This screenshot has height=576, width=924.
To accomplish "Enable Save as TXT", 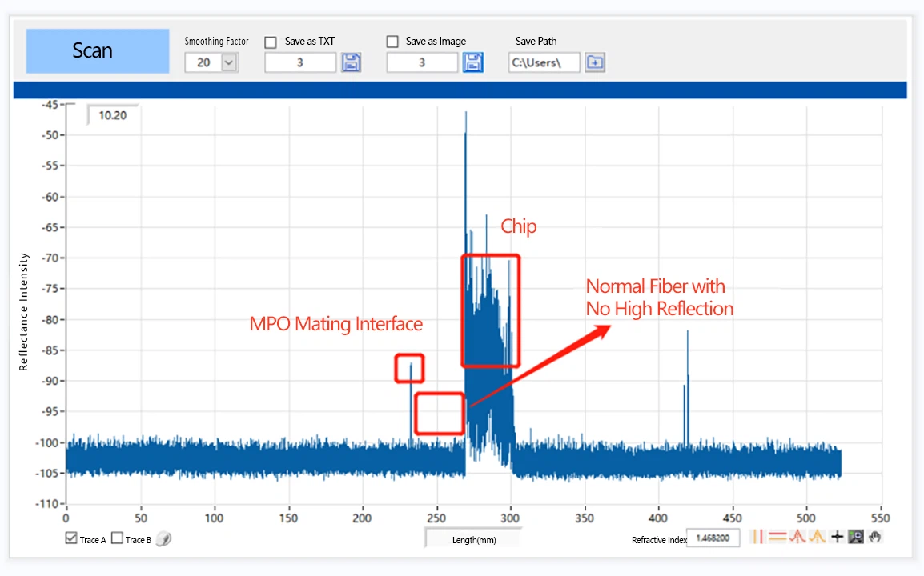I will tap(270, 41).
